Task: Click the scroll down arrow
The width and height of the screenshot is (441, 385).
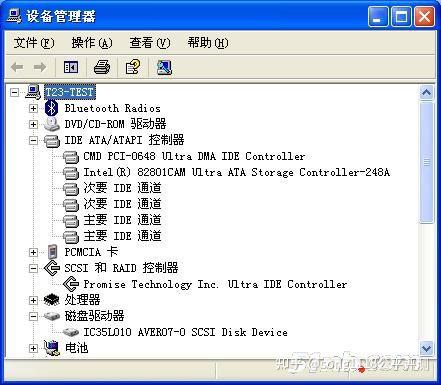Action: click(x=427, y=349)
